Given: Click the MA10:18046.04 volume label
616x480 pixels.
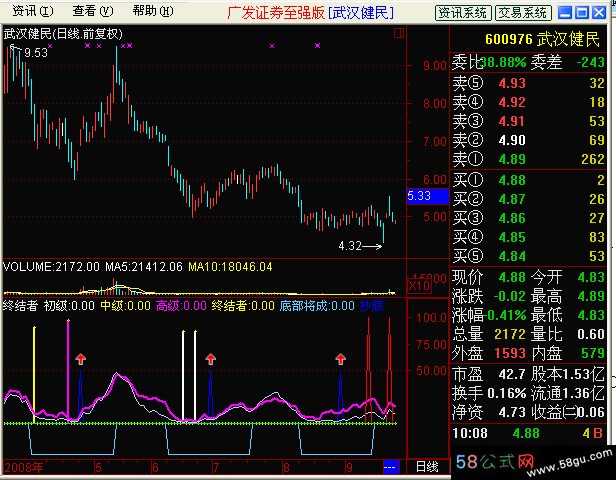Looking at the screenshot, I should 230,267.
